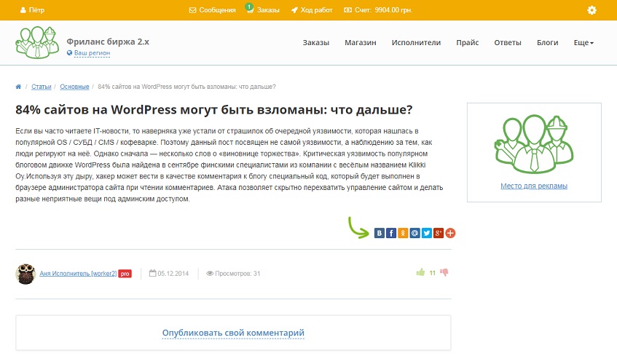The width and height of the screenshot is (617, 364).
Task: Share article on Google Plus
Action: coord(439,233)
